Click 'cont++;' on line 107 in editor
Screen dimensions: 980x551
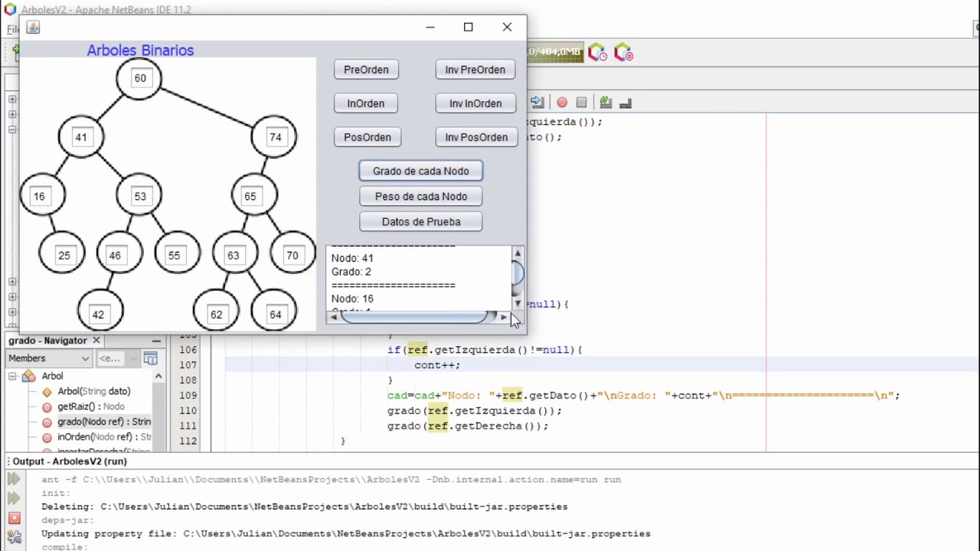tap(437, 365)
